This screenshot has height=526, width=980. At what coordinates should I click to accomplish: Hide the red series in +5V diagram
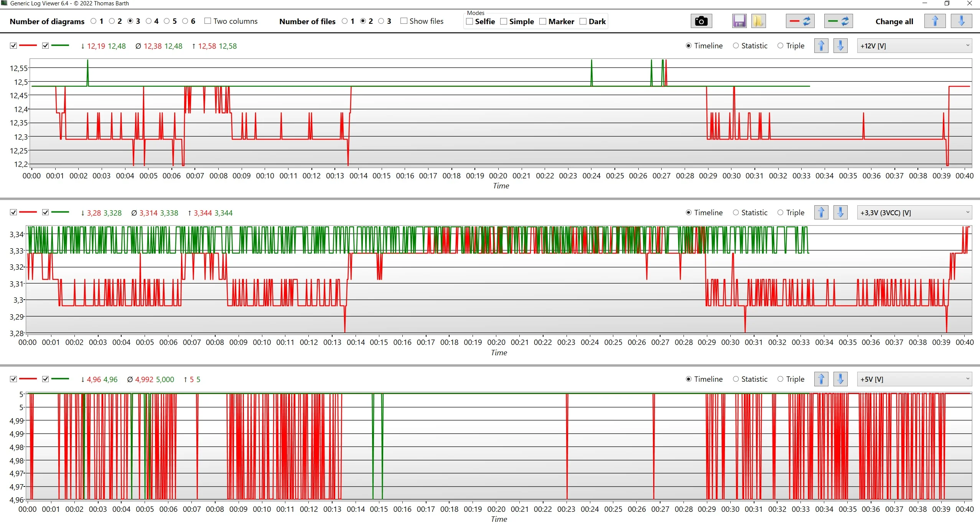[13, 379]
